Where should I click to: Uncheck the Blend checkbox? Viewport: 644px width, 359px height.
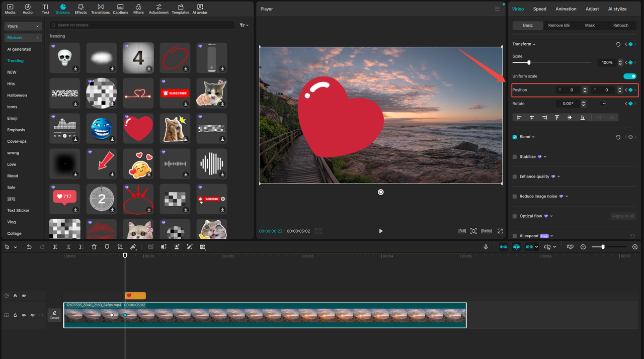514,136
